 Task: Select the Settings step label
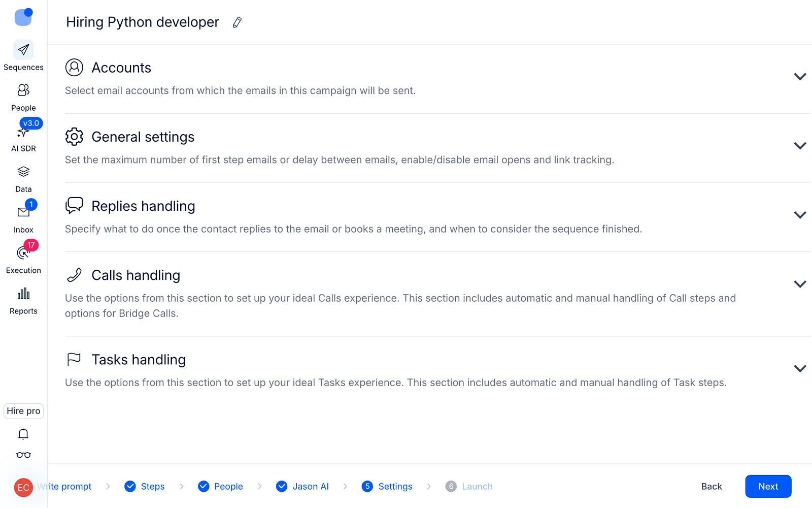click(x=395, y=486)
